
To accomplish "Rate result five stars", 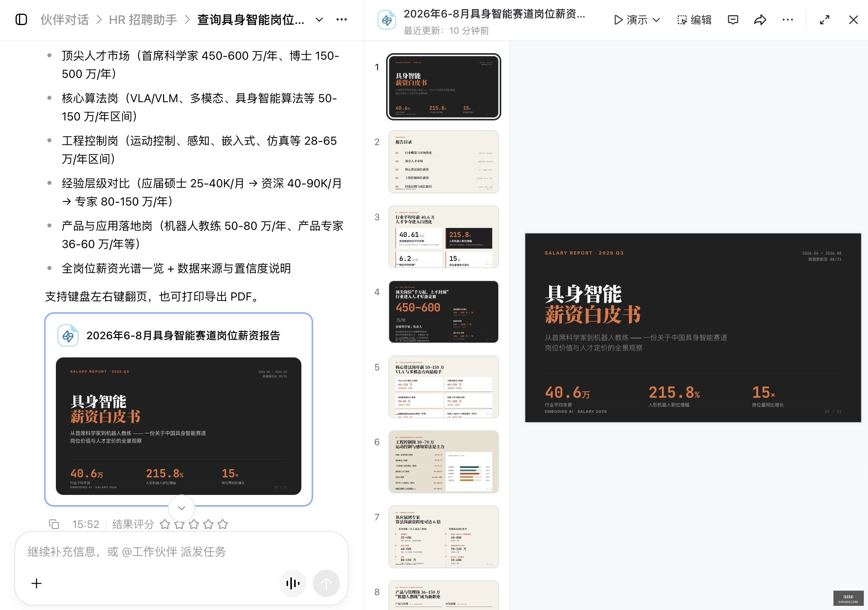I will [223, 525].
